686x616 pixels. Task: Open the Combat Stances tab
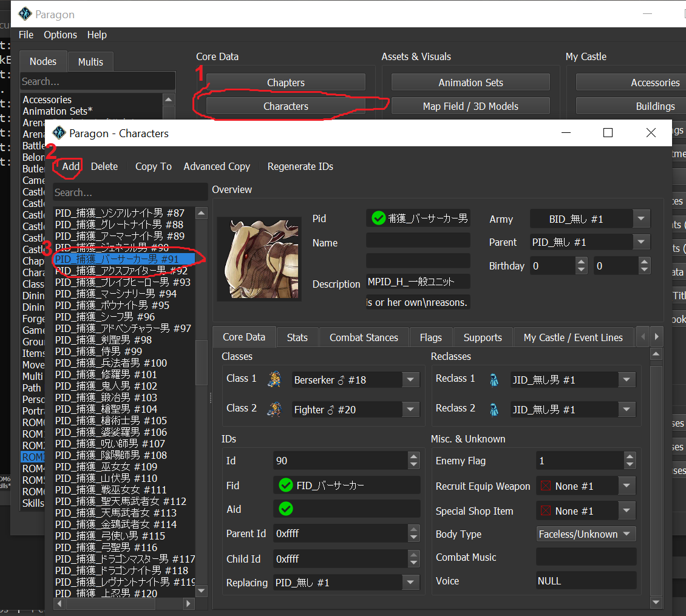[x=364, y=338]
